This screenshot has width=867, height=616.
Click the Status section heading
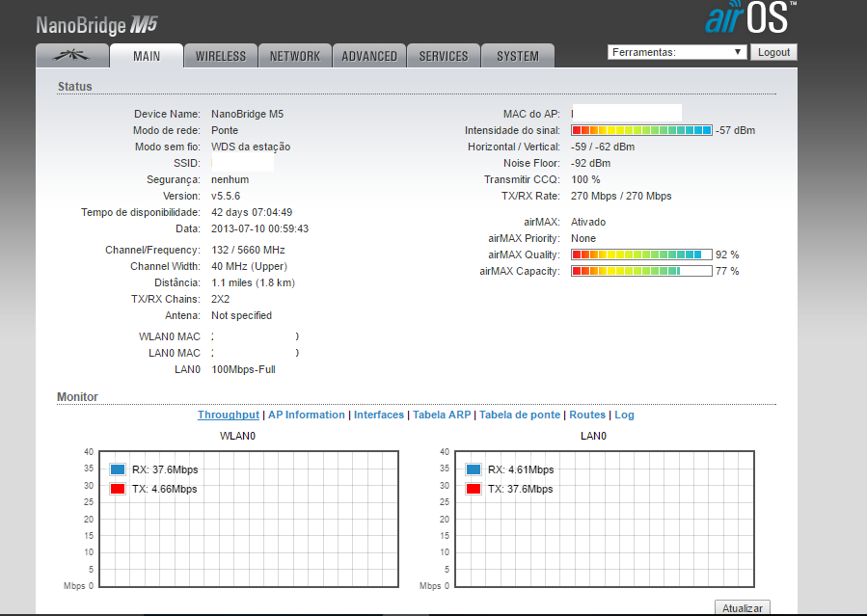tap(75, 87)
